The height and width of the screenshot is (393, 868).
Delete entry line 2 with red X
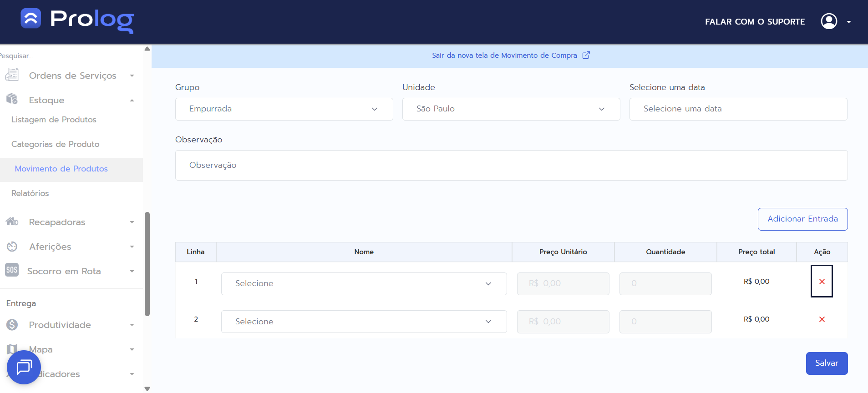(822, 319)
